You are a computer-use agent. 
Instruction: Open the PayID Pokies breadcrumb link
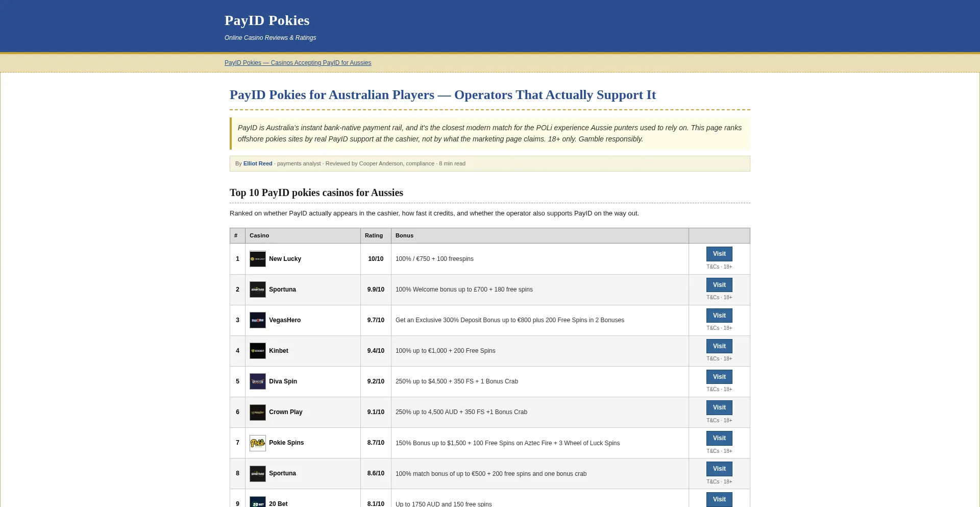(298, 63)
